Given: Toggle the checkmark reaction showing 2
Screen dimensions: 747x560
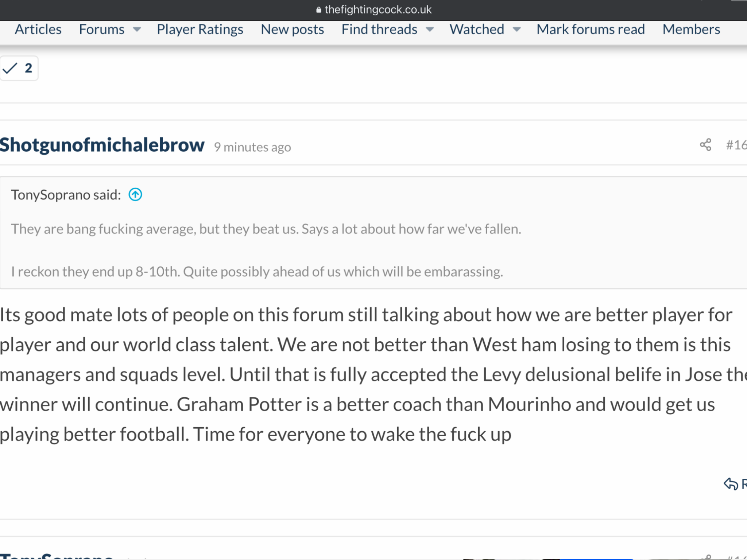Looking at the screenshot, I should [19, 68].
